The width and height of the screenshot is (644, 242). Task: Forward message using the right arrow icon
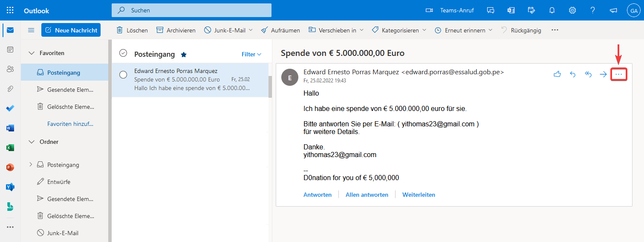tap(603, 74)
